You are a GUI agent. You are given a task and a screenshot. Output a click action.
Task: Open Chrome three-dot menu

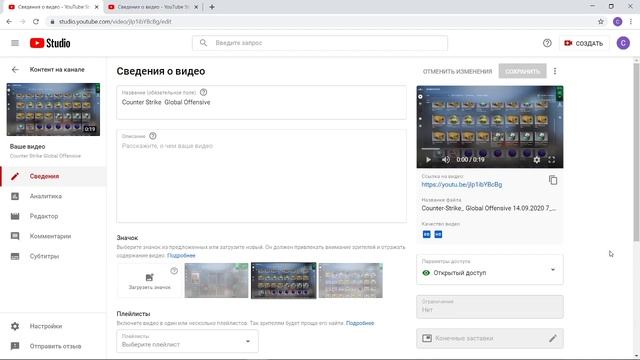(631, 22)
